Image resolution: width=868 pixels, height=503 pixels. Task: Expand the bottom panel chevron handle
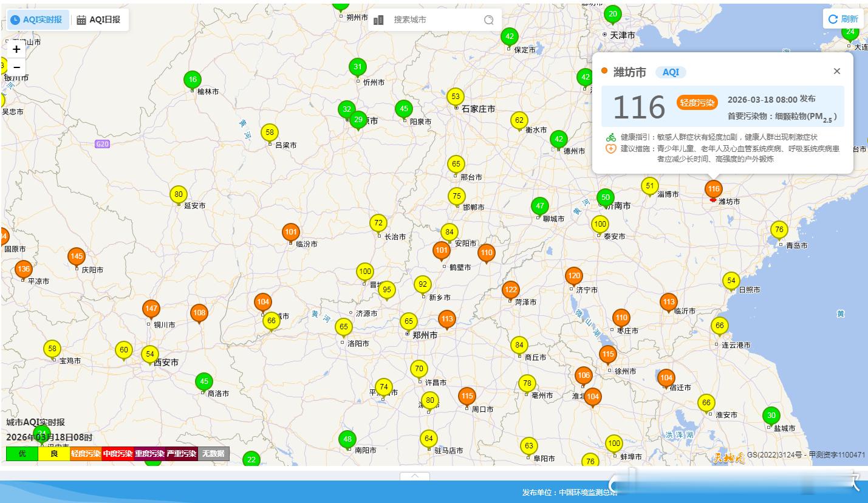click(415, 476)
